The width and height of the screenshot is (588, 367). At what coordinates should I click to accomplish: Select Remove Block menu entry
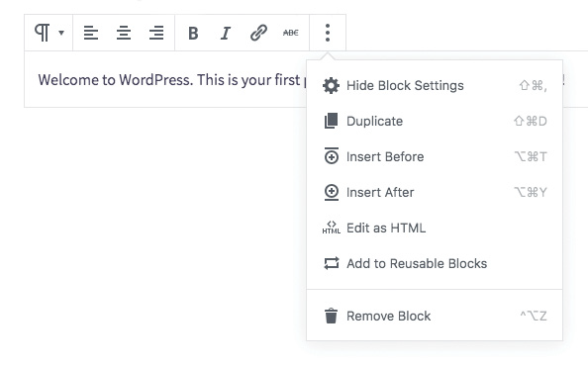tap(435, 316)
